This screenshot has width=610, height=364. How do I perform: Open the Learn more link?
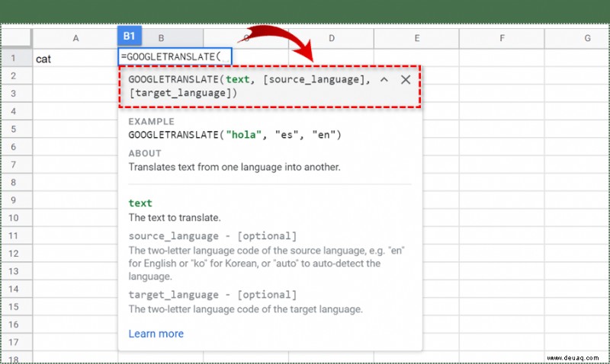pyautogui.click(x=156, y=334)
